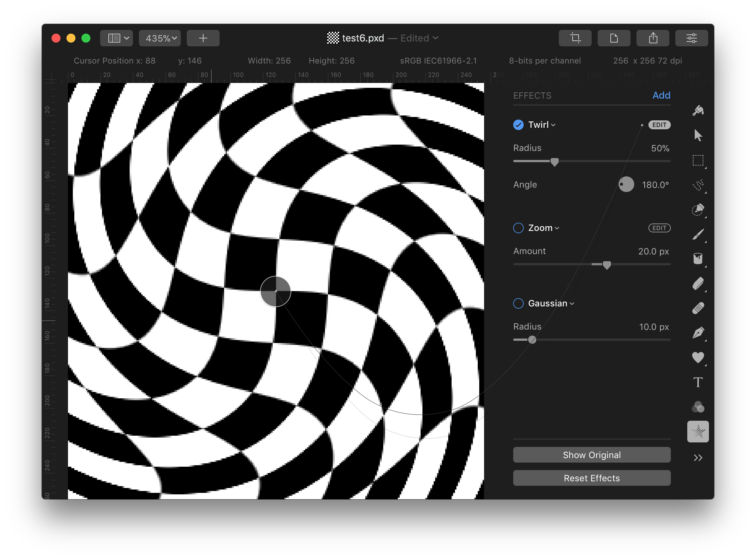Click the Twirl Angle value 180.0°
Image resolution: width=756 pixels, height=559 pixels.
[x=655, y=185]
